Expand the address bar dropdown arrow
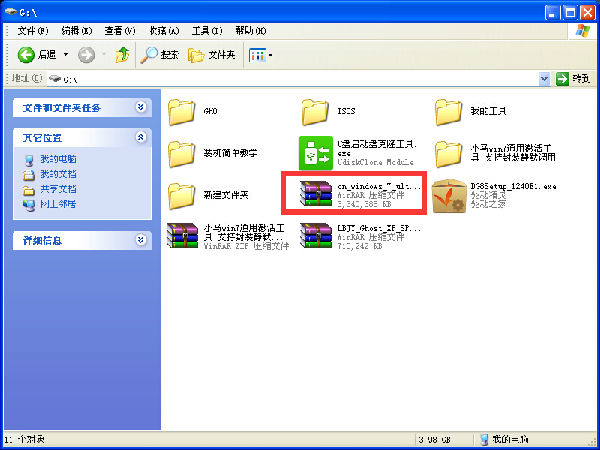Image resolution: width=600 pixels, height=450 pixels. pos(544,78)
